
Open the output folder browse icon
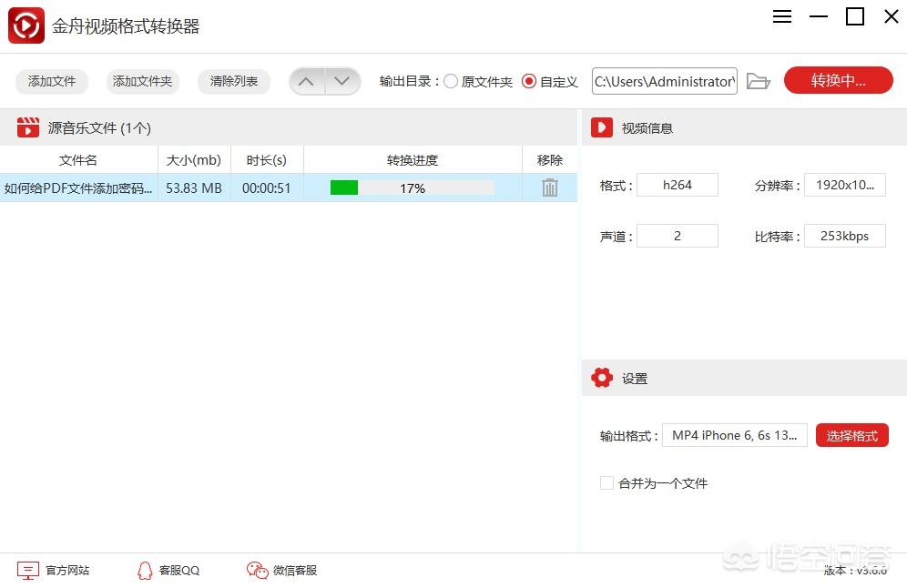[758, 81]
